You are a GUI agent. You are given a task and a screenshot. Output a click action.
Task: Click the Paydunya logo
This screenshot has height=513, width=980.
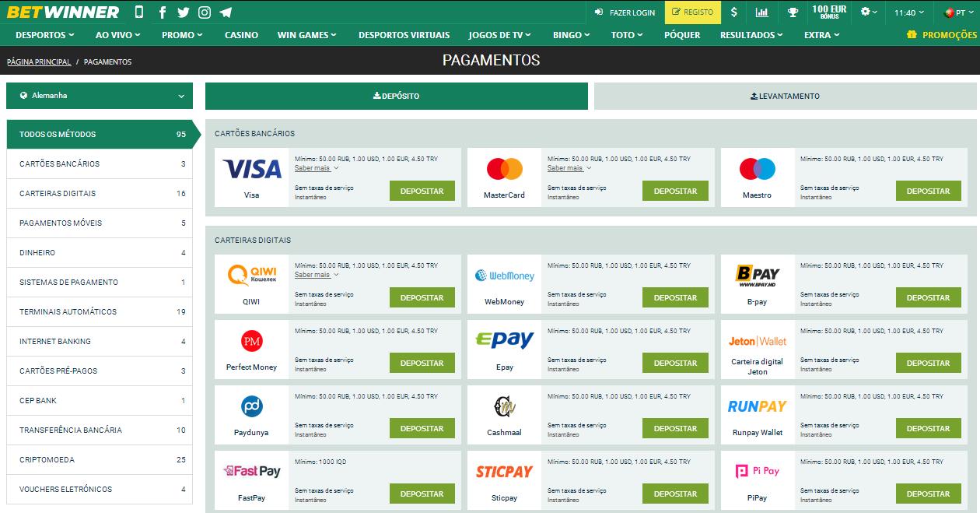tap(251, 406)
